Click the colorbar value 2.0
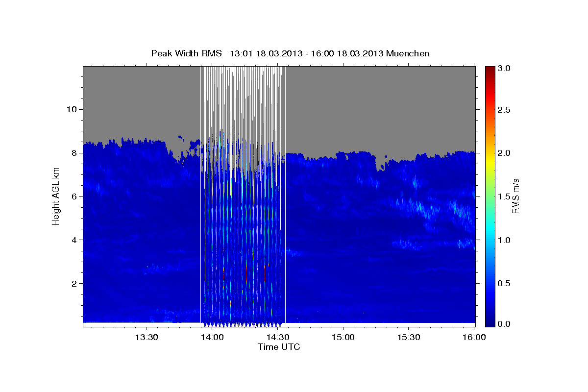 tap(504, 153)
